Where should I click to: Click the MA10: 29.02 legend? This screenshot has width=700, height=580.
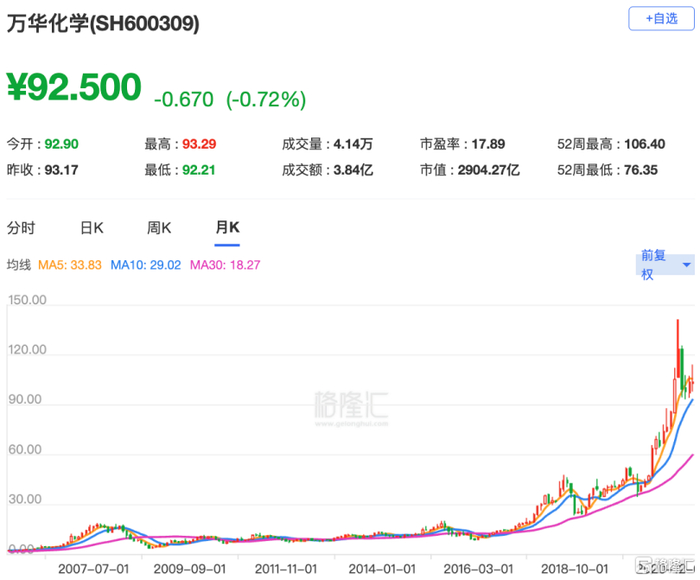[x=146, y=265]
